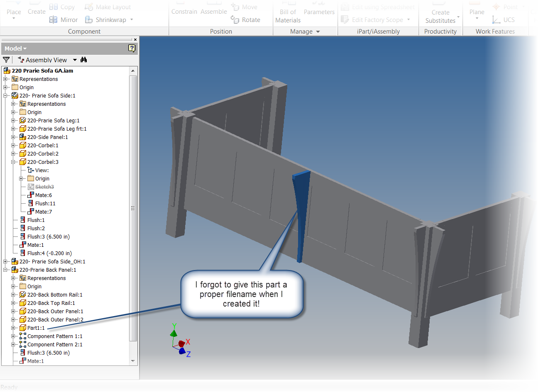Image resolution: width=538 pixels, height=392 pixels.
Task: Expand top-level Representations node
Action: [5, 79]
